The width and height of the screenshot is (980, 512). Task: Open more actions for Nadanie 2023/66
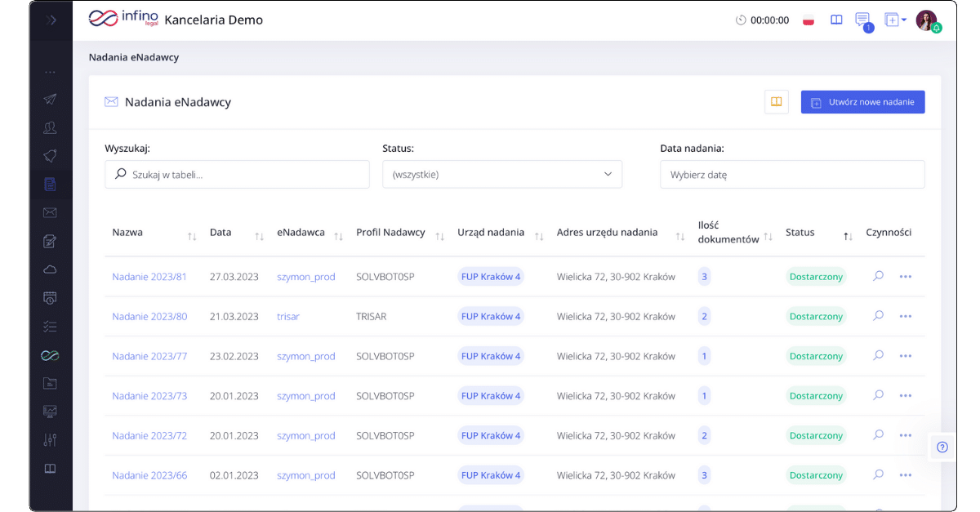905,475
